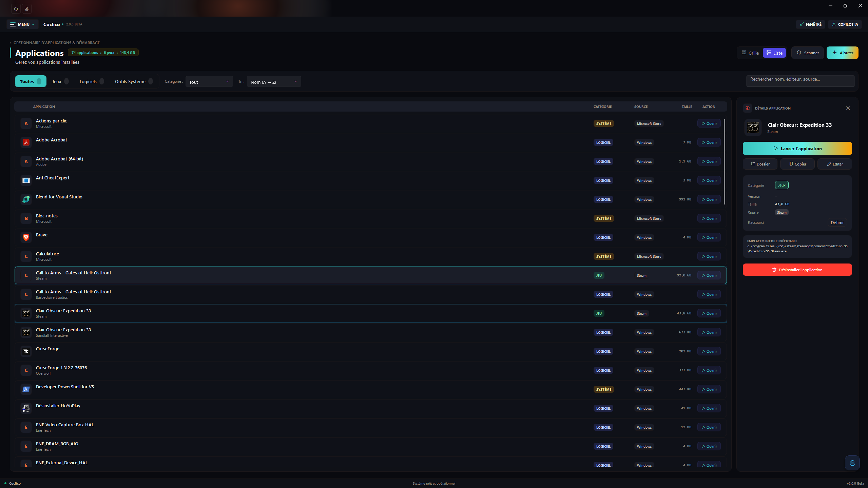Click the Désinstaller HoYoPlay icon

(26, 408)
